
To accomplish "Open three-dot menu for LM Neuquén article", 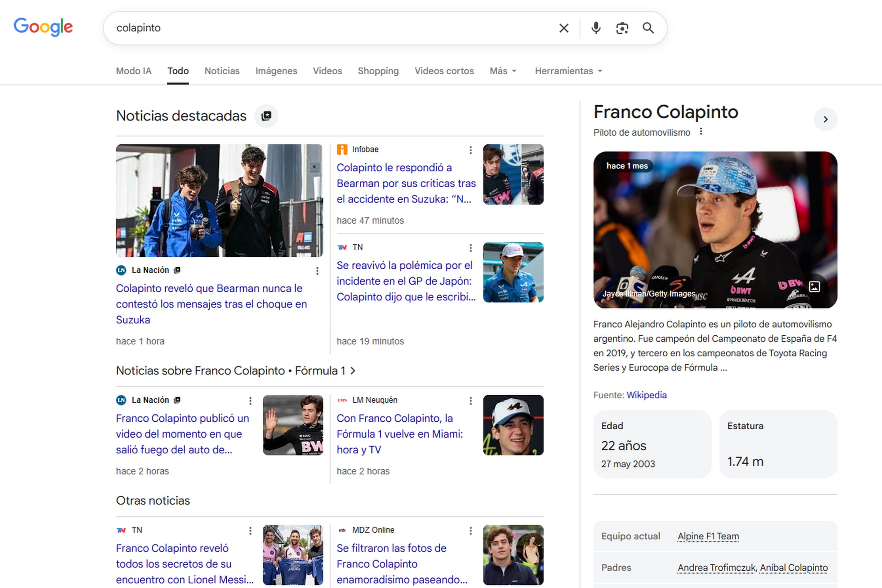I will 471,401.
